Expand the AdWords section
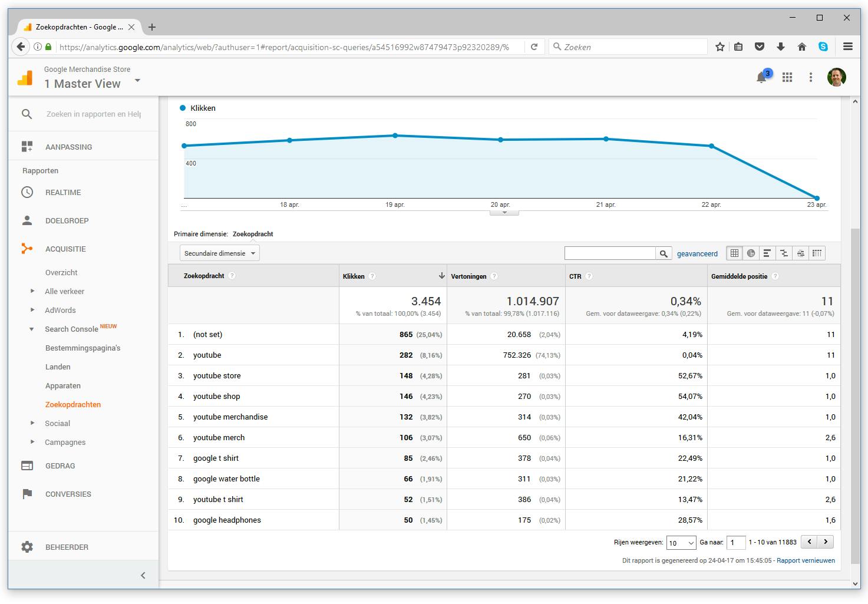This screenshot has width=868, height=604. point(32,310)
